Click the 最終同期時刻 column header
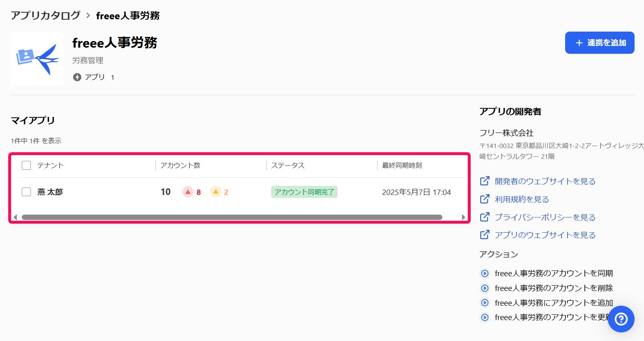 [402, 165]
